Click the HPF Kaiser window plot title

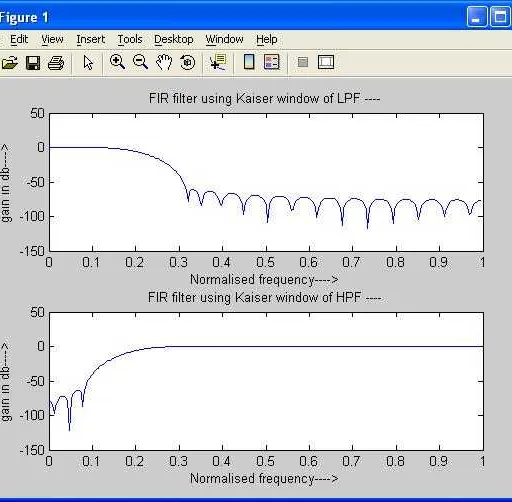coord(264,297)
